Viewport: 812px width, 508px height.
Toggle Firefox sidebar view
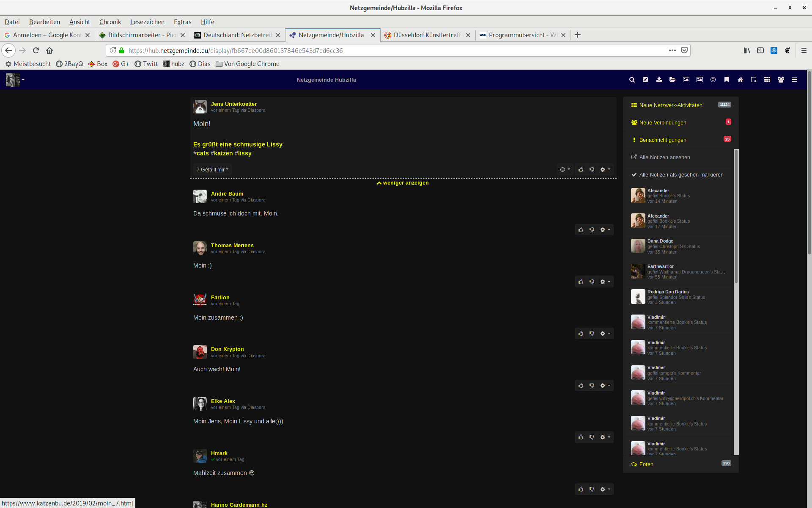click(x=760, y=50)
